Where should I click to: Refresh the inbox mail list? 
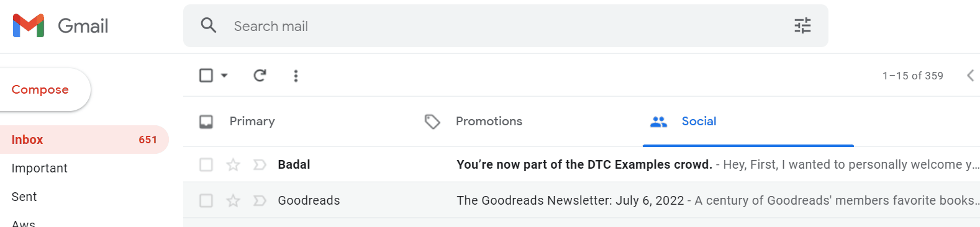(260, 76)
